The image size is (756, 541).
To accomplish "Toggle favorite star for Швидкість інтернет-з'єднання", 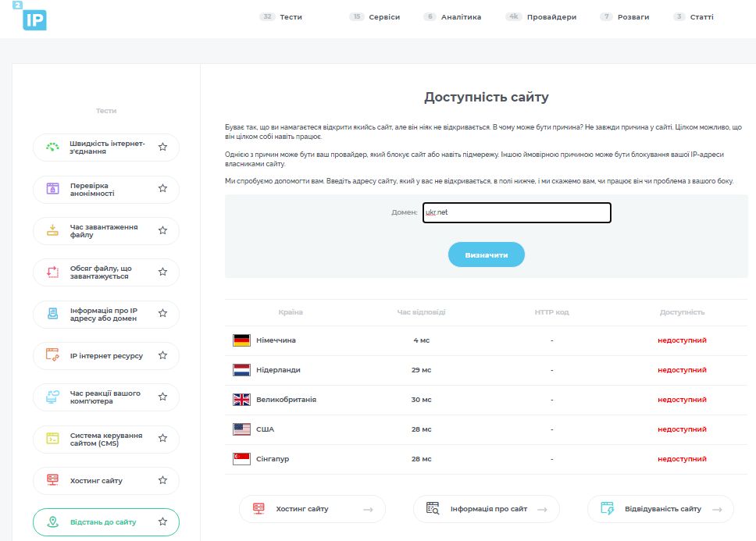I will 162,147.
